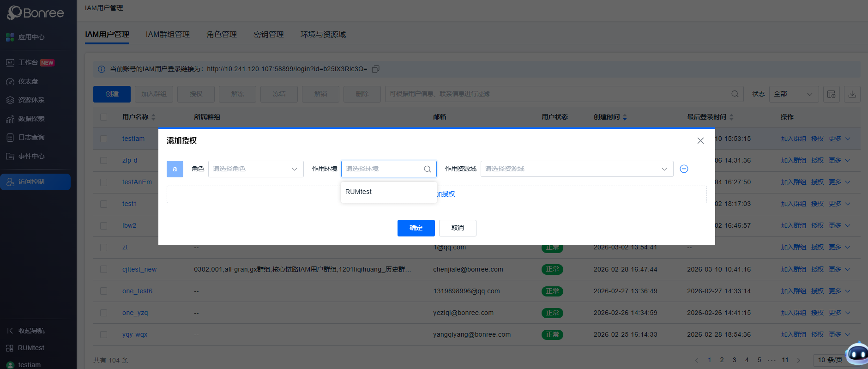Close the 添加授权 dialog

click(x=700, y=141)
